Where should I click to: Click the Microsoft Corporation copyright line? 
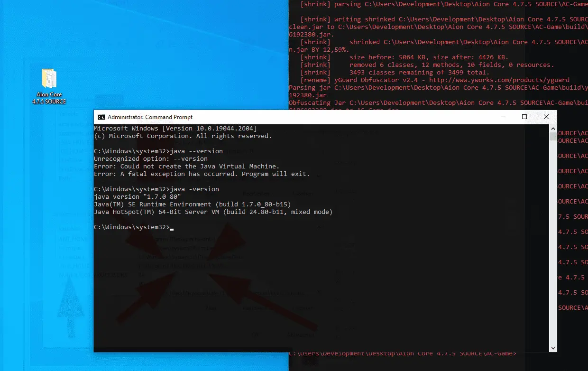tap(183, 136)
